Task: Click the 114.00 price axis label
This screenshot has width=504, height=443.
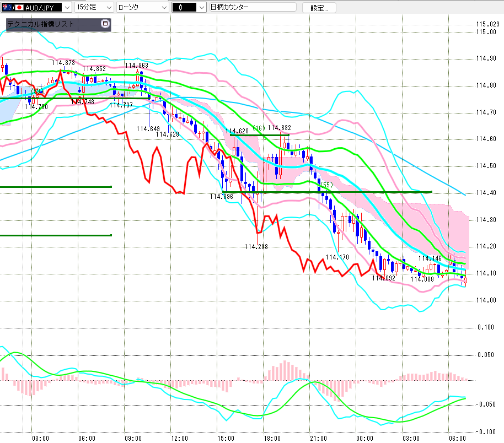Action: pyautogui.click(x=486, y=300)
